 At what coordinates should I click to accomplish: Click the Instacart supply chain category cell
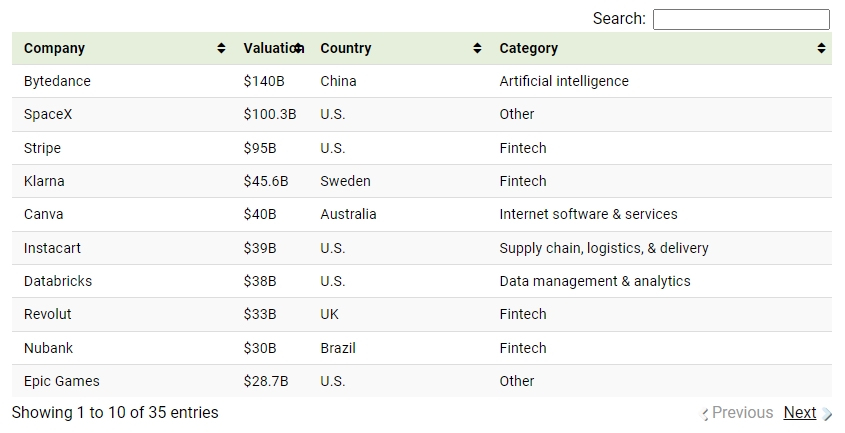click(x=604, y=248)
